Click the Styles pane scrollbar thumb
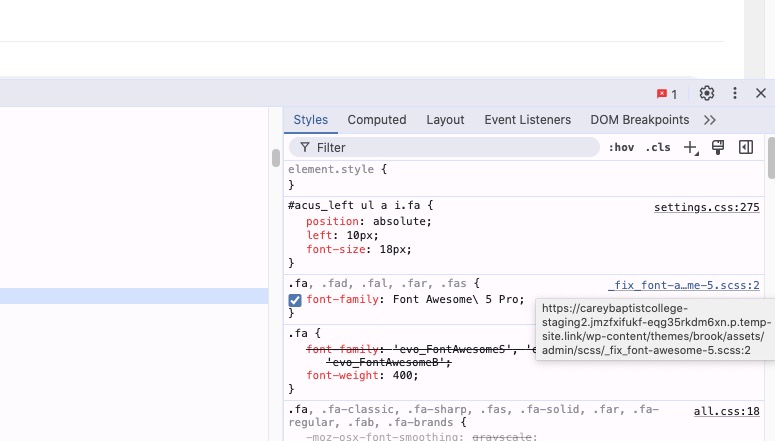Screen dimensions: 775x441 click(771, 158)
